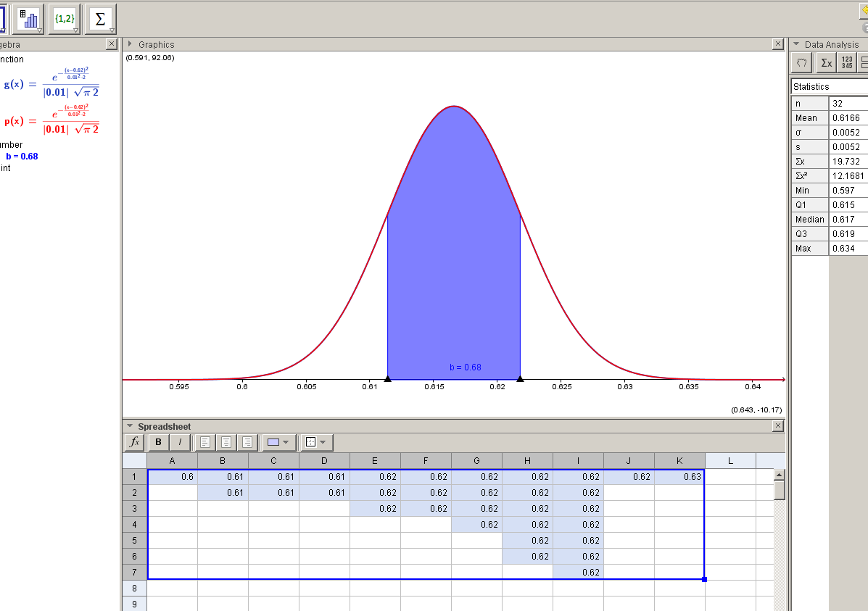Toggle the fx input bar button
This screenshot has width=868, height=611.
135,442
